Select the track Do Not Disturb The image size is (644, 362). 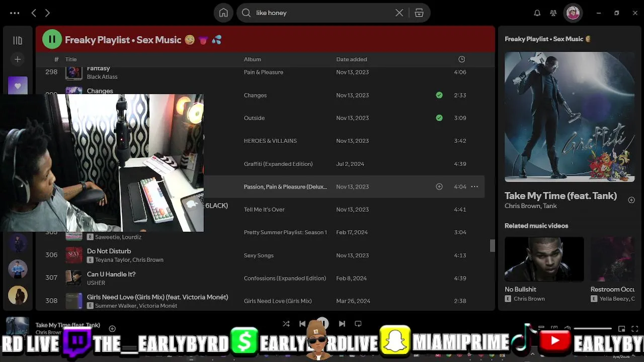coord(109,251)
